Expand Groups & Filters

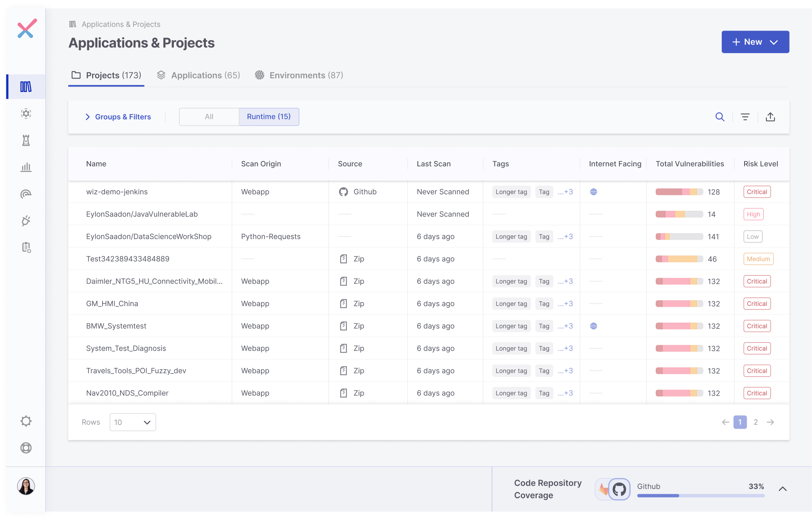point(118,117)
